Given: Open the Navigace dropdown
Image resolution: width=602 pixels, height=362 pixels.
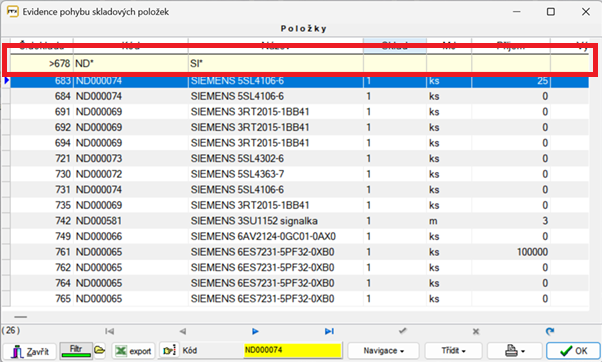Looking at the screenshot, I should coord(383,350).
